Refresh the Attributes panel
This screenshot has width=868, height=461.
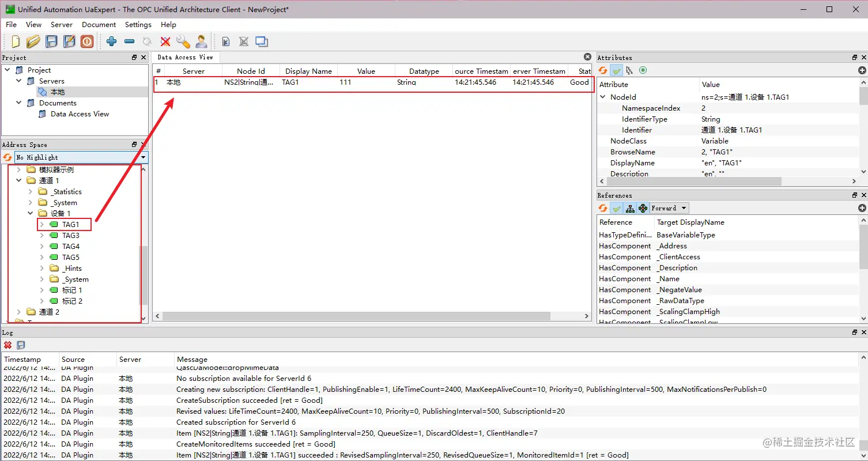603,70
